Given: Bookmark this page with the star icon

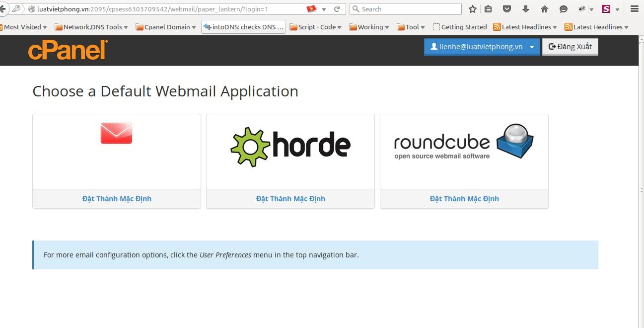Looking at the screenshot, I should (473, 9).
